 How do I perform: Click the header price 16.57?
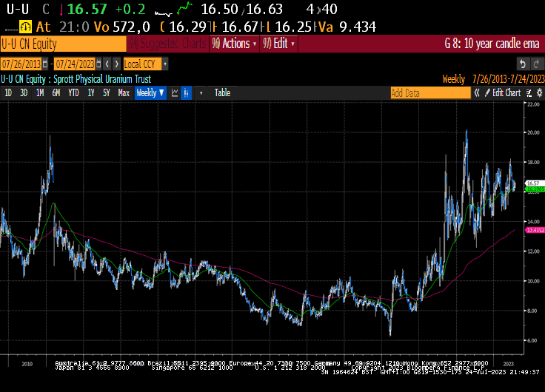click(87, 10)
